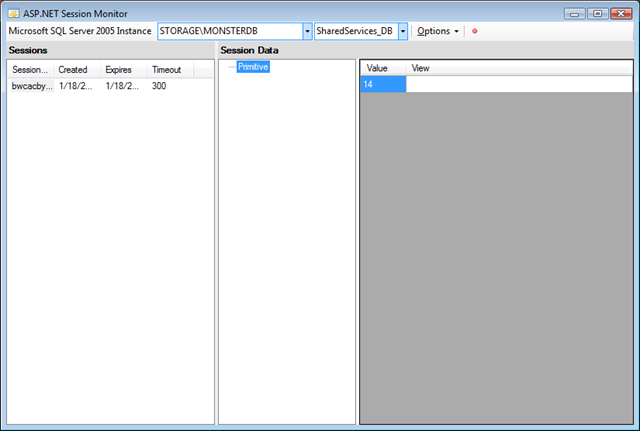Open the SharedServices_DB database dropdown arrow

403,31
